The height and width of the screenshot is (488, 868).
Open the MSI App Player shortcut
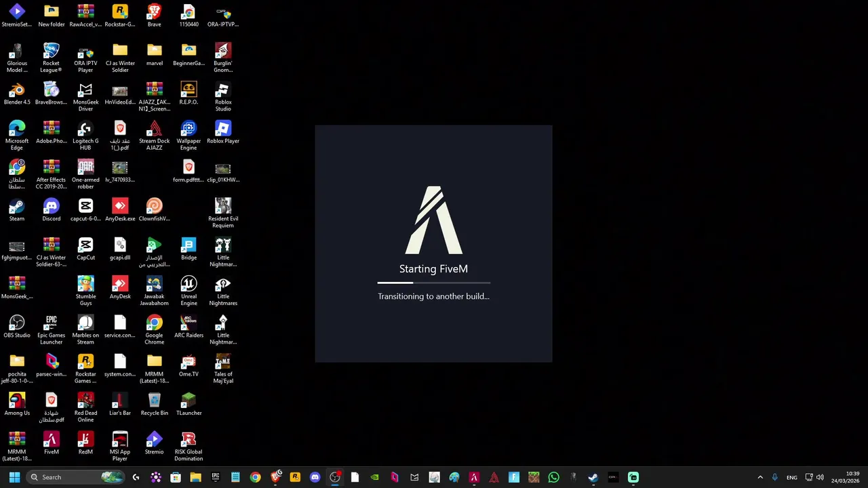tap(120, 446)
